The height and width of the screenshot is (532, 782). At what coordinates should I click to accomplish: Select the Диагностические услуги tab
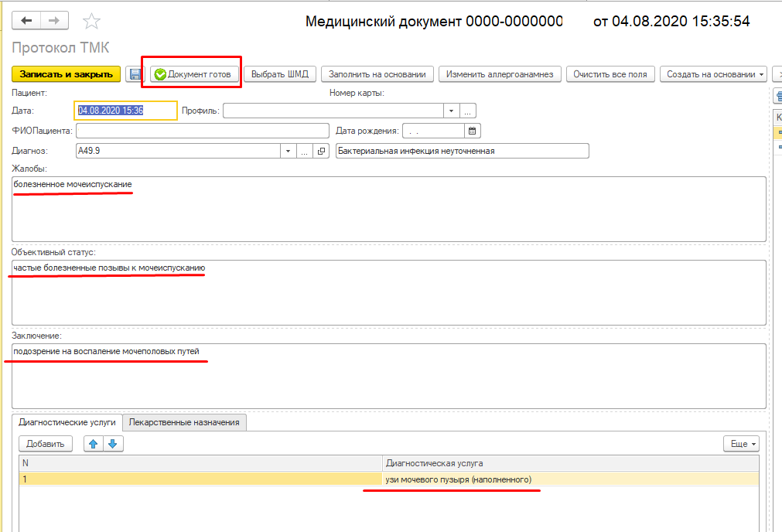pos(67,422)
